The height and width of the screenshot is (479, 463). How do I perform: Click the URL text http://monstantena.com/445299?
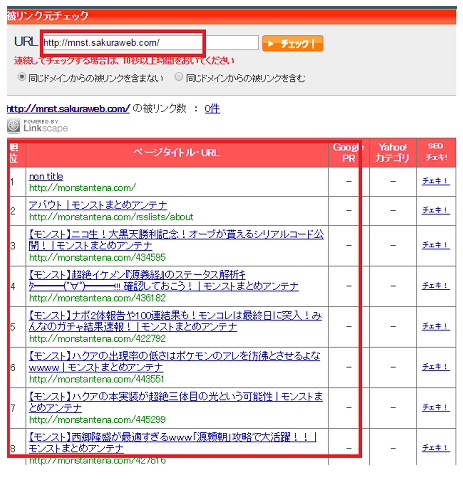click(97, 419)
